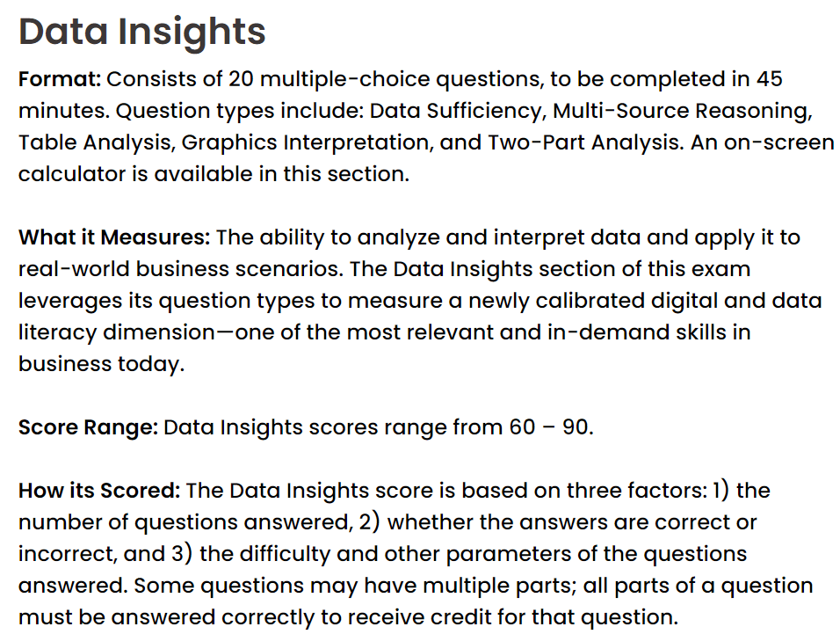Screen dimensions: 840x634
Task: Click the Data Insights heading
Action: click(142, 33)
